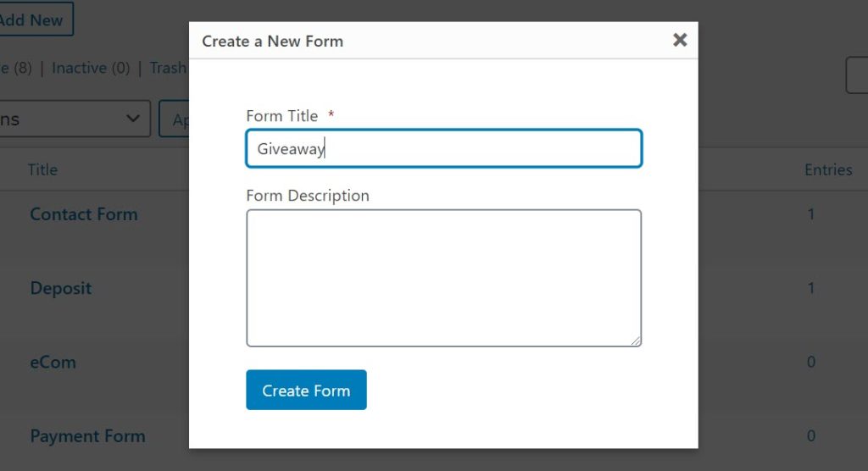
Task: View the Deposit form entries count
Action: point(811,288)
